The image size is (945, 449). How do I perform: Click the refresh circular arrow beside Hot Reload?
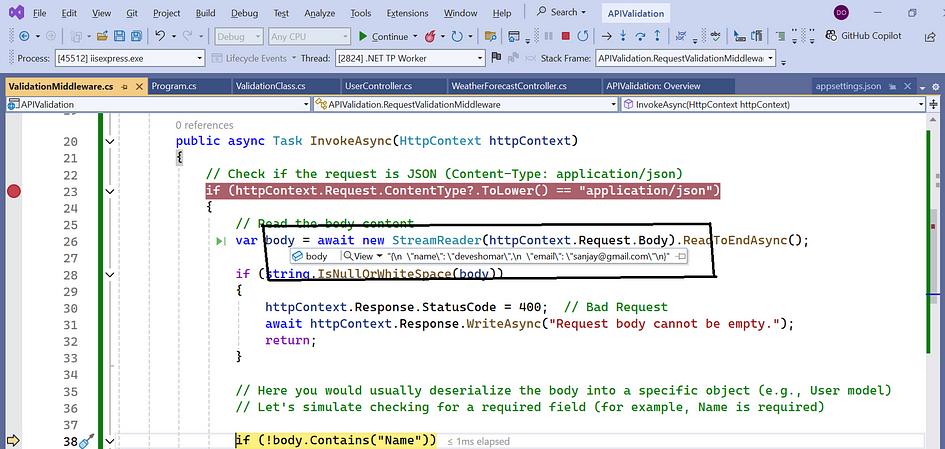[x=457, y=36]
